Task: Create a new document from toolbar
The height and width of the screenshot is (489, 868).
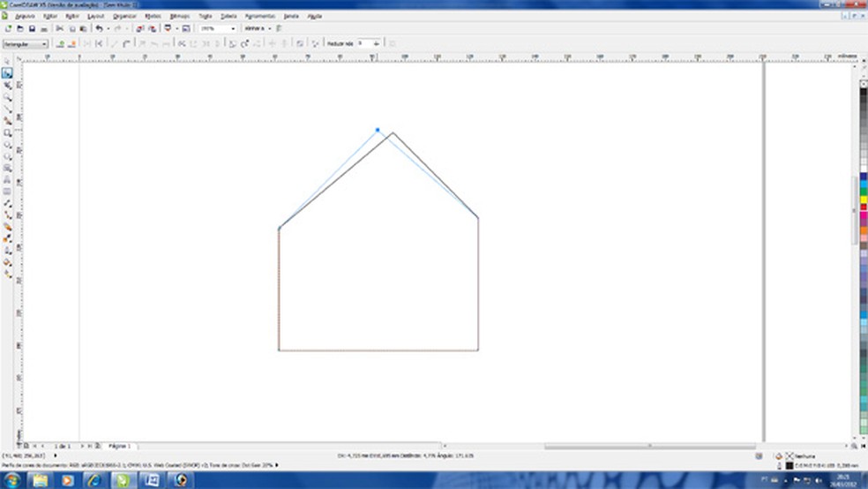Action: click(x=8, y=28)
